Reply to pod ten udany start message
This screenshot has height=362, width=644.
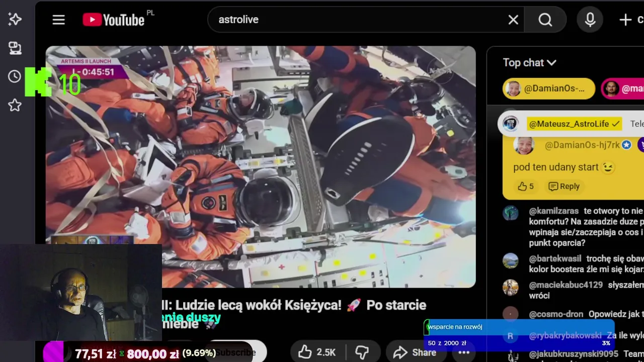564,187
